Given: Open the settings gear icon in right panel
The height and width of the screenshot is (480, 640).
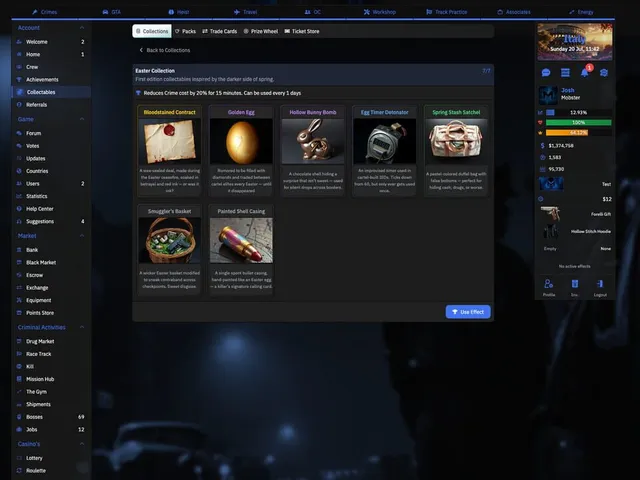Looking at the screenshot, I should (604, 73).
